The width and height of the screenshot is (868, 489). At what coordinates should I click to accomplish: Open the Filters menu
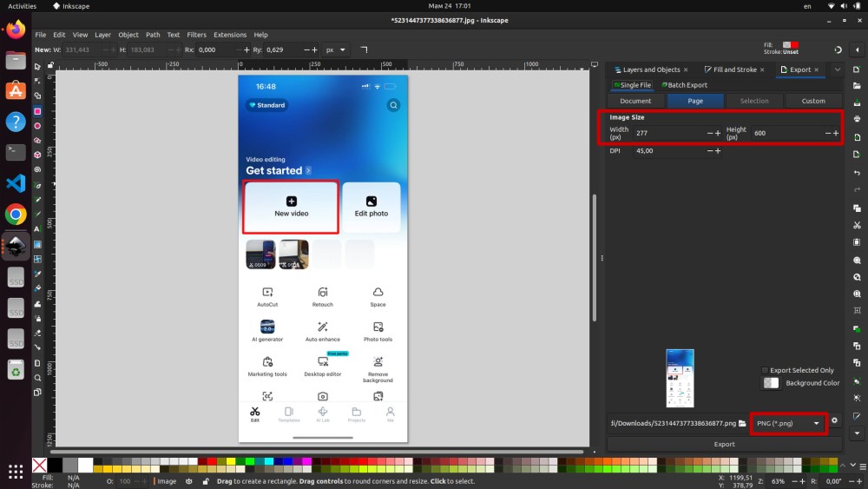pos(196,35)
